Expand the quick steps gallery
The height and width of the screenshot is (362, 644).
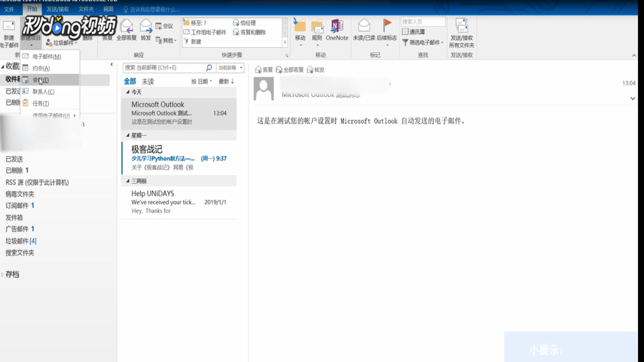285,42
